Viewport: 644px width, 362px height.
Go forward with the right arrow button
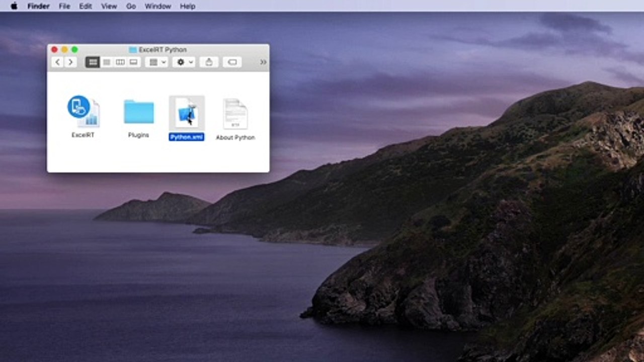click(x=70, y=62)
